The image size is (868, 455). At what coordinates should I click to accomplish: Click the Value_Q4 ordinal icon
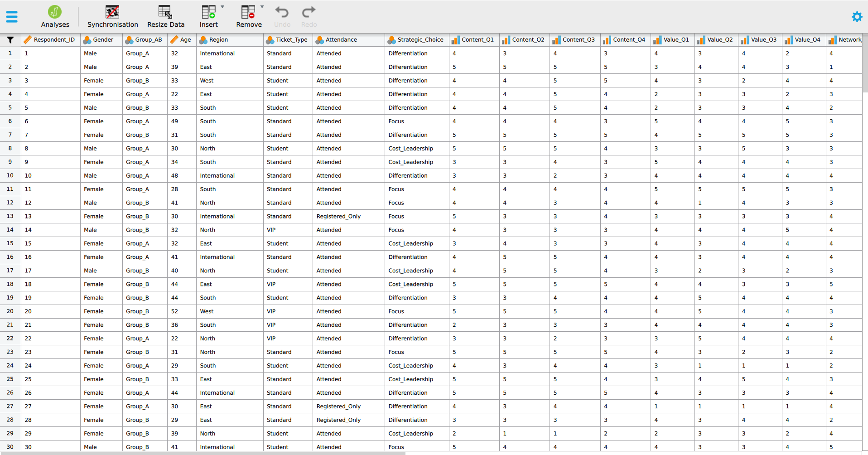789,40
